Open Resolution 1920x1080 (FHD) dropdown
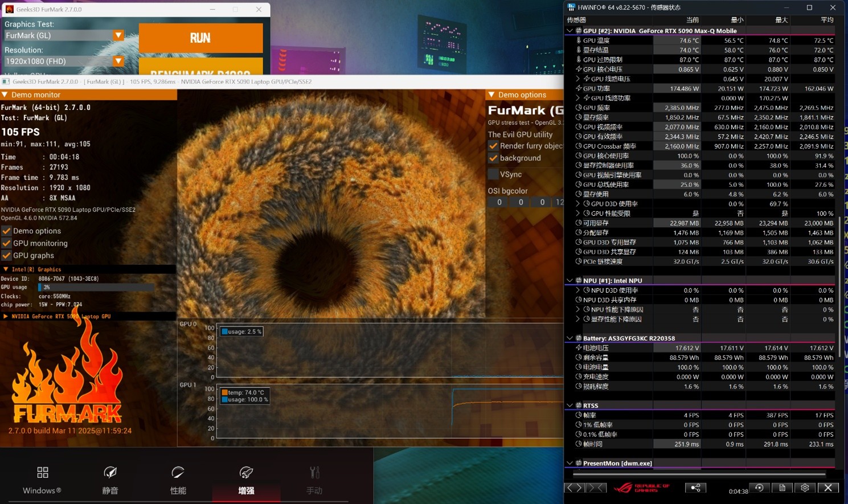The height and width of the screenshot is (504, 848). [64, 61]
